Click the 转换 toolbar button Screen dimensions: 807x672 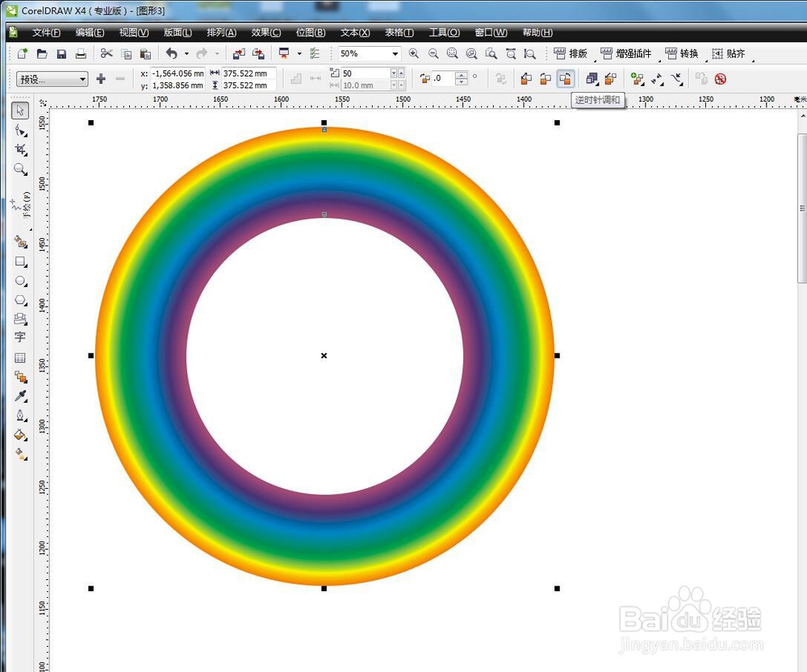pyautogui.click(x=682, y=53)
